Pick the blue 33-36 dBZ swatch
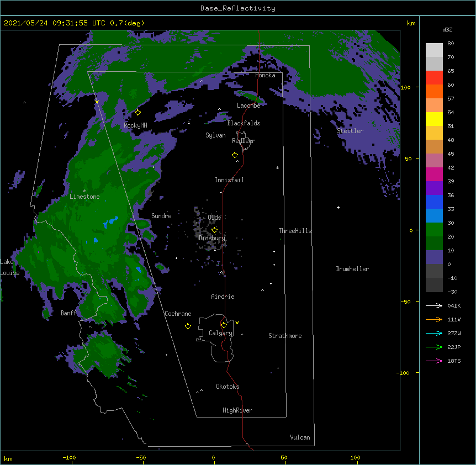The height and width of the screenshot is (465, 476). tap(434, 202)
